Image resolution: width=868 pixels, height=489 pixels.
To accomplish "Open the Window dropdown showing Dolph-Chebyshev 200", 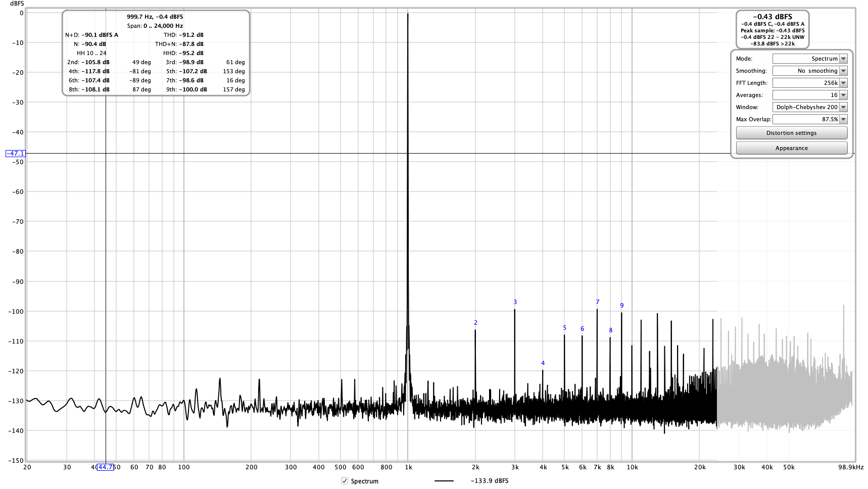I will [810, 107].
